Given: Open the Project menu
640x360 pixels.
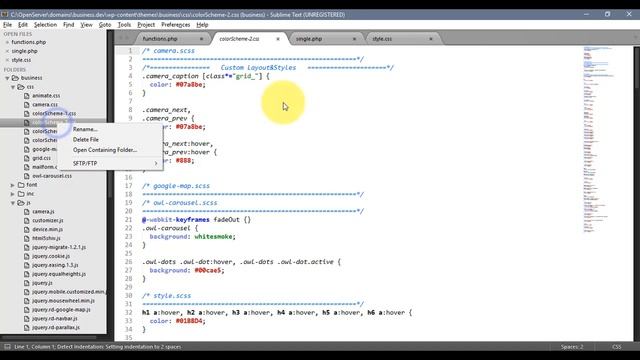Looking at the screenshot, I should 146,25.
